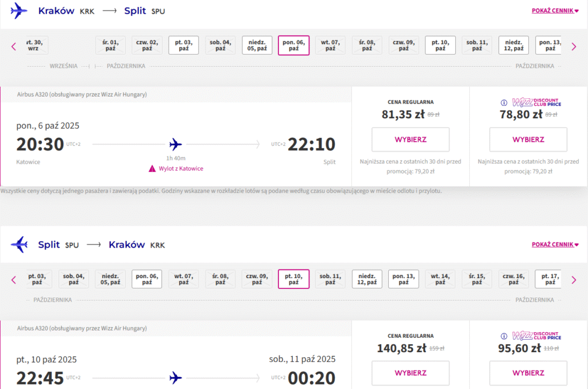Click the return Split to Kraków plane icon
This screenshot has height=389, width=588.
point(19,245)
